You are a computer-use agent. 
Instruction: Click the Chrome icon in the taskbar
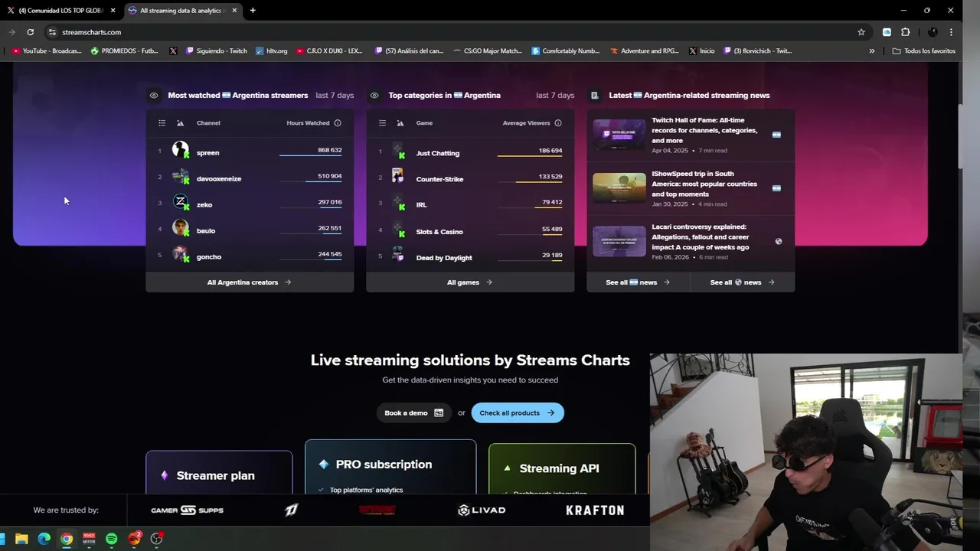point(67,539)
